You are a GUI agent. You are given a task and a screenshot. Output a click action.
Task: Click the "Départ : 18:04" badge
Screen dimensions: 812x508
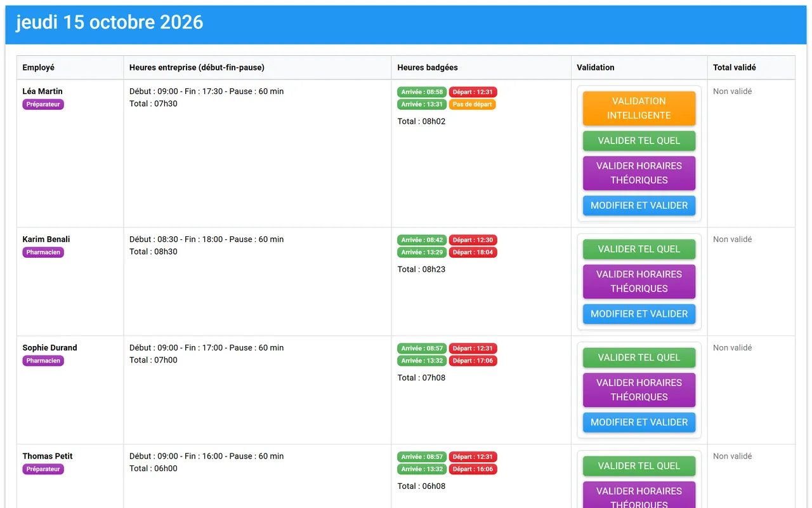[x=473, y=252]
